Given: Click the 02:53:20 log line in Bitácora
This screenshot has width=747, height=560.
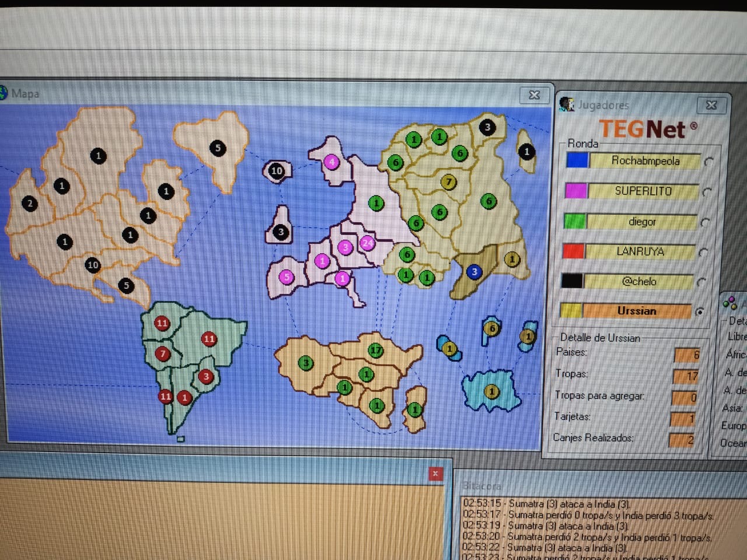Looking at the screenshot, I should coord(587,537).
